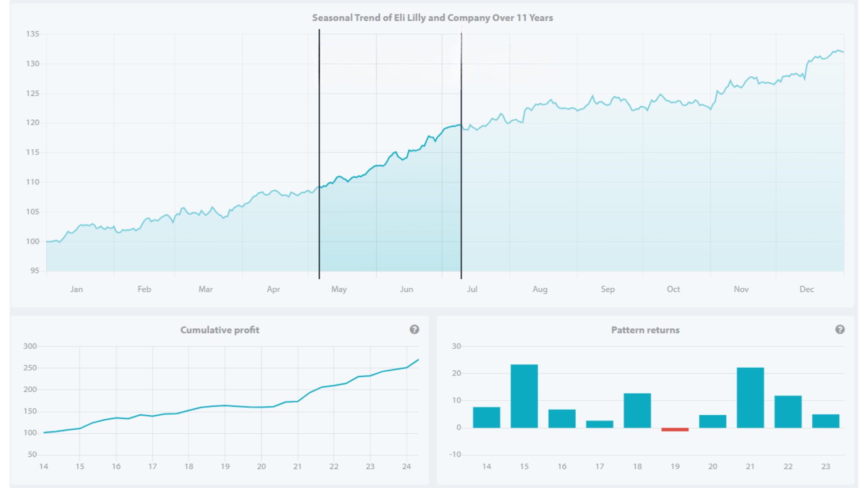Click the Dec label on the seasonal chart
868x488 pixels.
(x=807, y=289)
